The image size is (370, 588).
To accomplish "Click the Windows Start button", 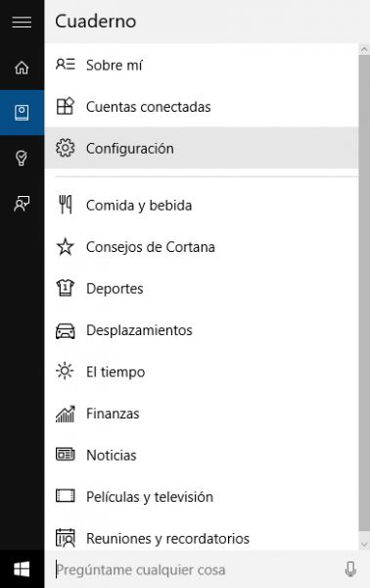I will tap(22, 569).
